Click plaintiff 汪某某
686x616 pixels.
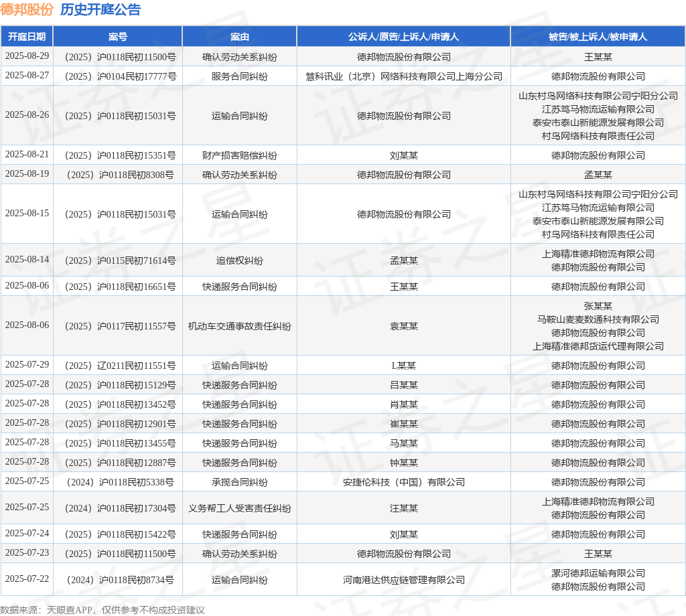[404, 508]
